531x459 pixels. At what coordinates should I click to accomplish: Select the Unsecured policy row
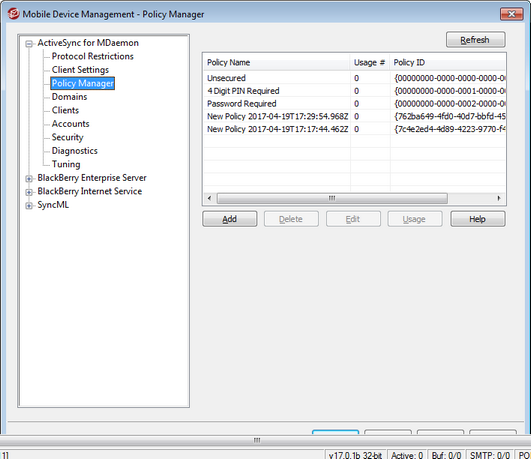355,78
